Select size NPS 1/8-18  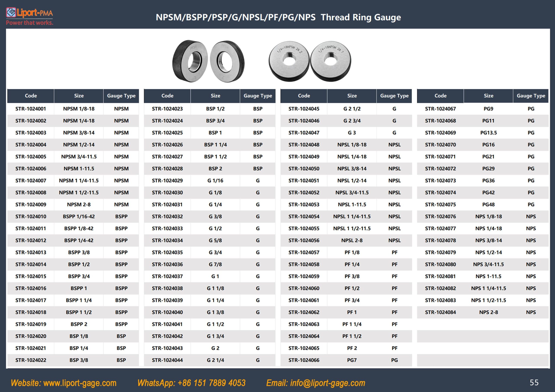488,216
